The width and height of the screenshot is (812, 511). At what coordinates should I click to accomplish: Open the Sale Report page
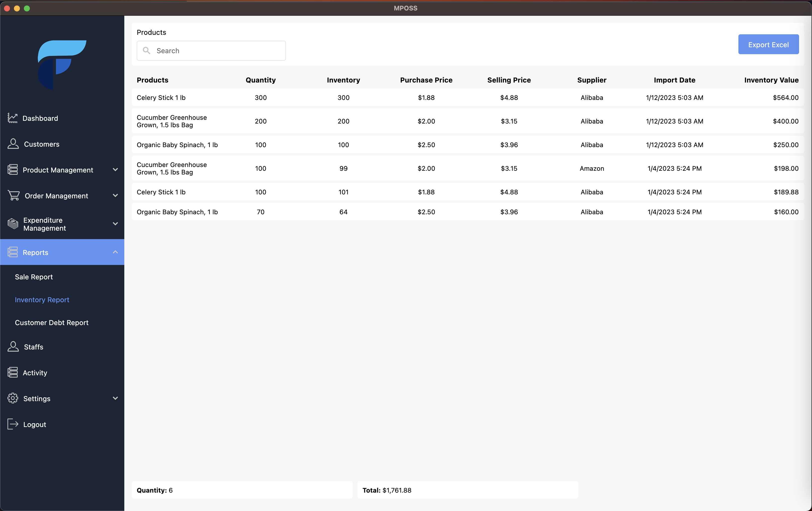click(34, 277)
